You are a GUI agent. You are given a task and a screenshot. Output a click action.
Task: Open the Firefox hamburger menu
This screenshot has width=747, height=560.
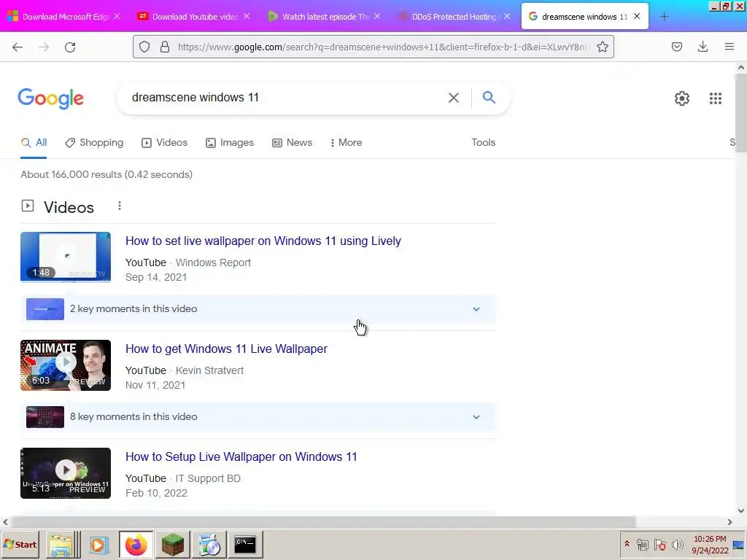729,47
